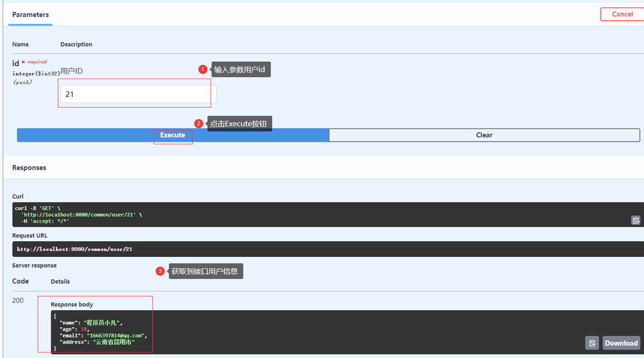Click the red number 2 annotation badge

point(199,124)
